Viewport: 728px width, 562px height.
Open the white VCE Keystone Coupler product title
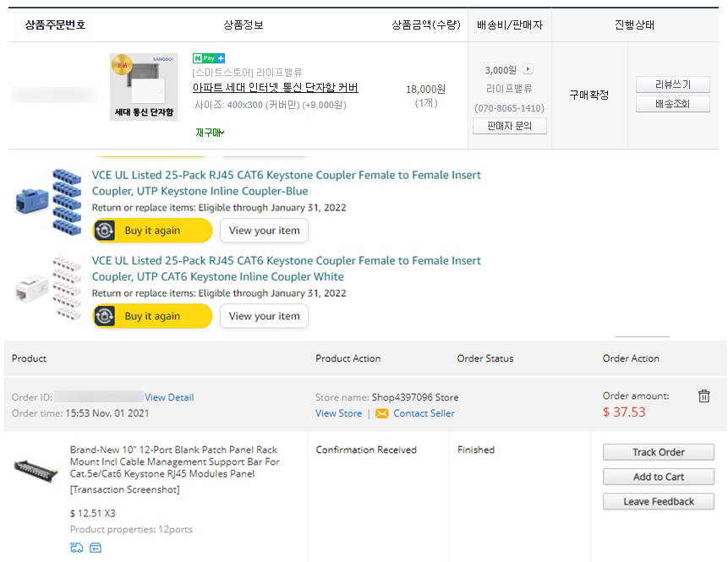[x=286, y=268]
